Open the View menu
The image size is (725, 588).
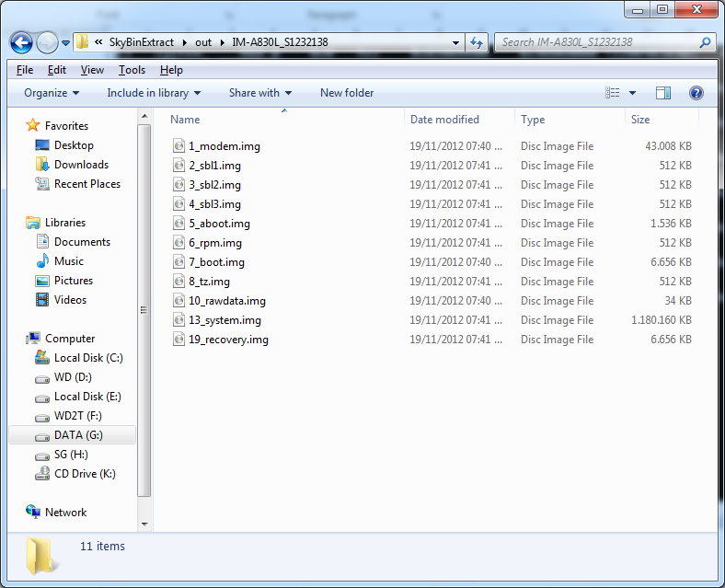click(92, 70)
